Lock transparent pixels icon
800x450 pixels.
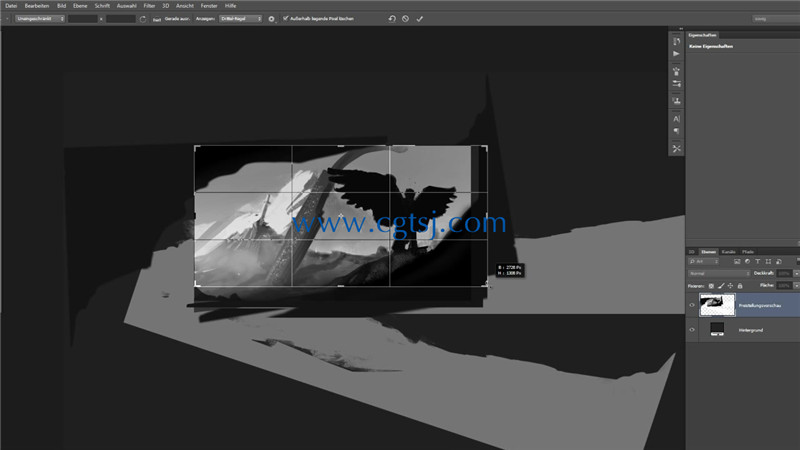pyautogui.click(x=711, y=286)
